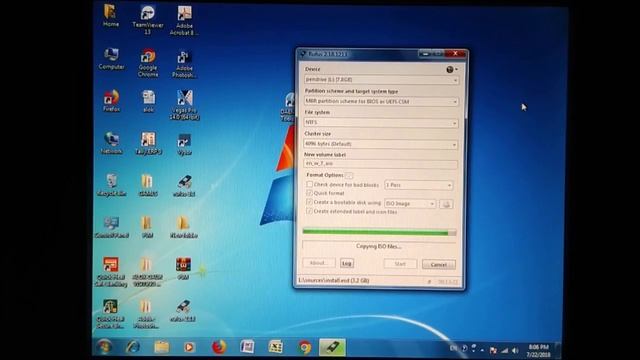The width and height of the screenshot is (640, 360).
Task: Open the Control Panel desktop icon
Action: tap(111, 227)
